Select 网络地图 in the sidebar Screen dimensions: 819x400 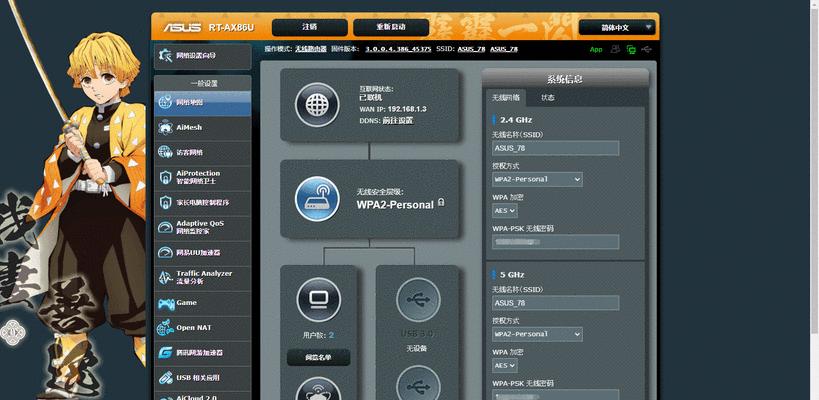202,103
